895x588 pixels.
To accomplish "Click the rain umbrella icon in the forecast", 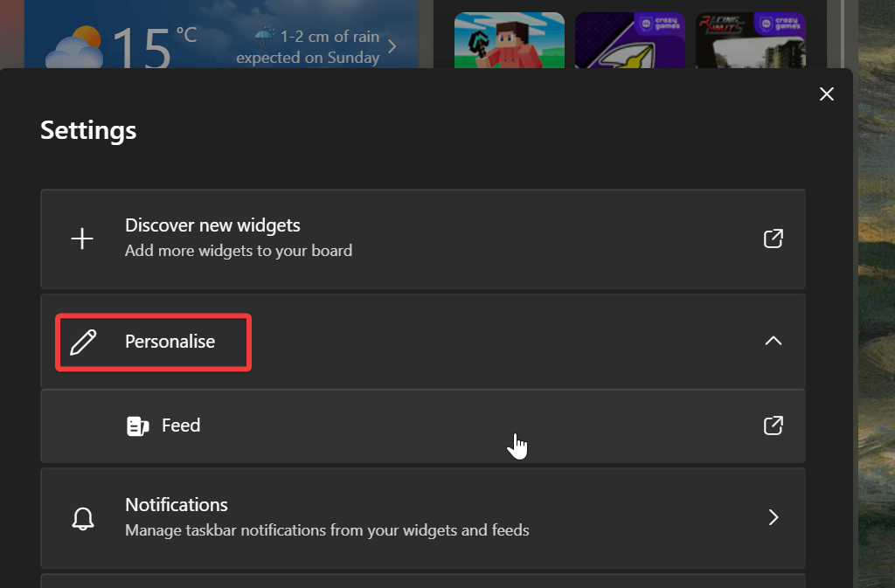I will pyautogui.click(x=264, y=37).
